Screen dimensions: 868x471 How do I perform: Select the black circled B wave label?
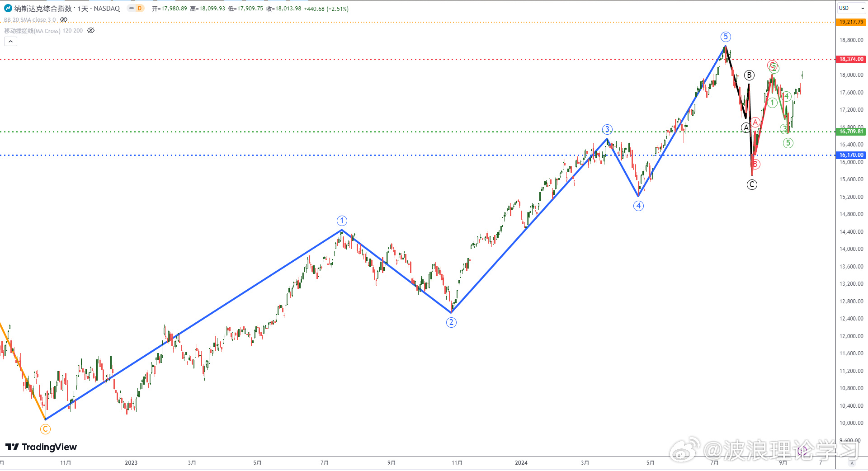click(x=749, y=75)
